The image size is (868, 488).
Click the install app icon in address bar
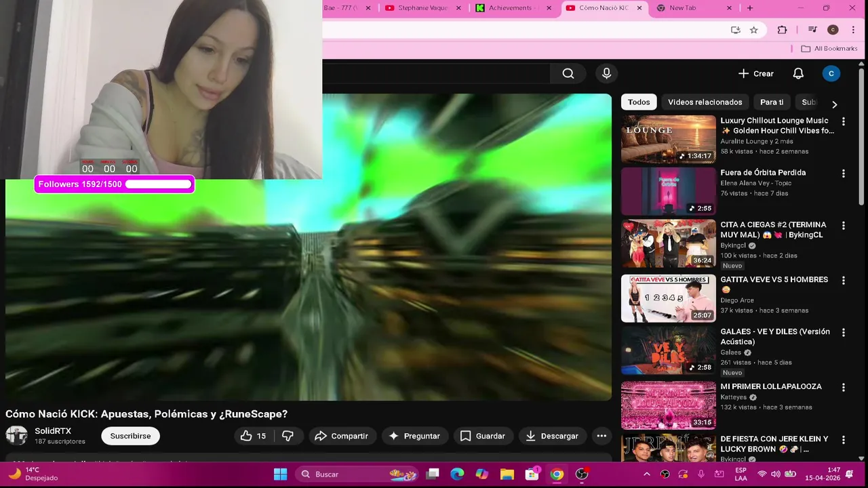click(735, 30)
